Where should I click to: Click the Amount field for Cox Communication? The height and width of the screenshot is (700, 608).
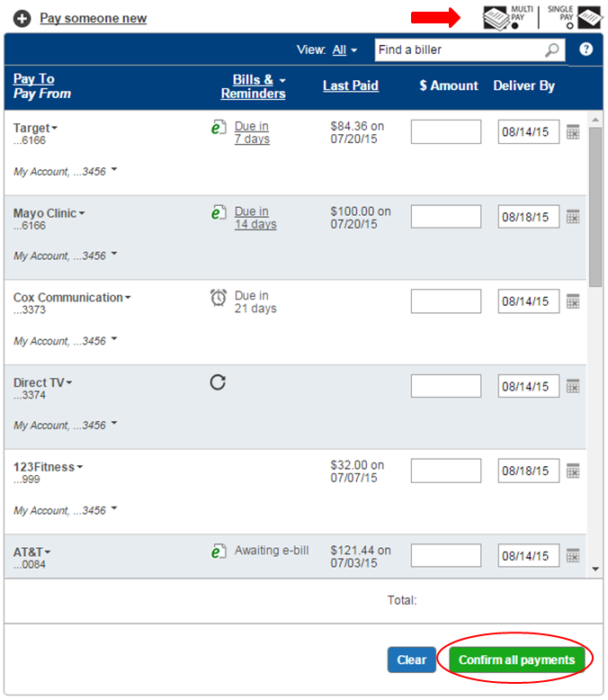(x=446, y=301)
